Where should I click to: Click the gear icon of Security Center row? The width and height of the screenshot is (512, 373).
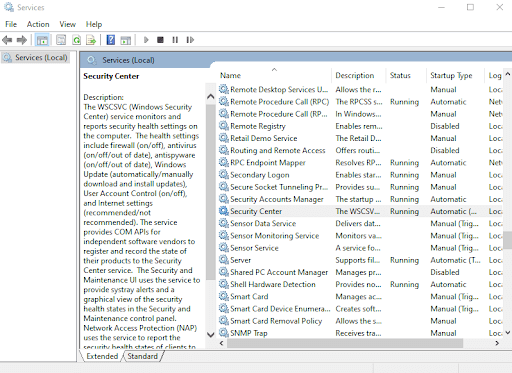[223, 211]
